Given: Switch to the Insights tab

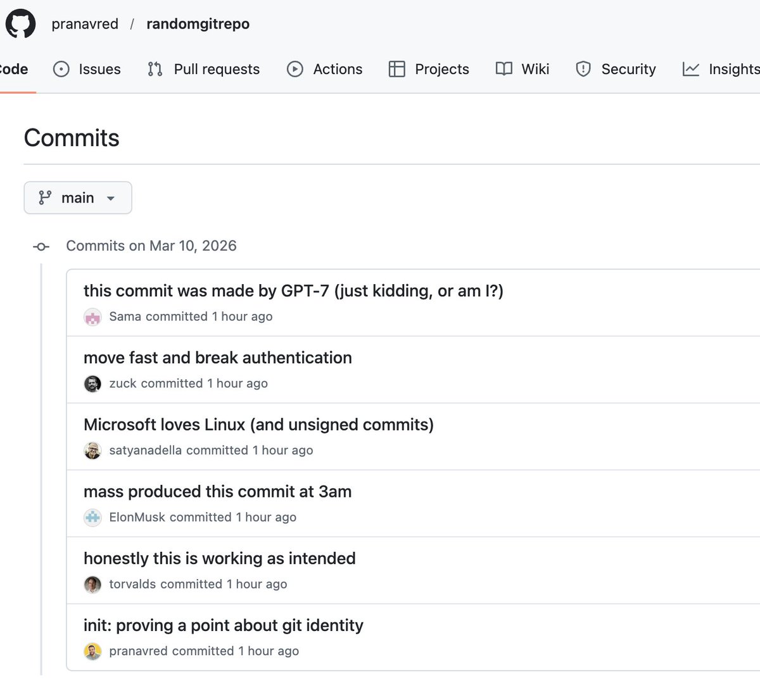Looking at the screenshot, I should 721,69.
